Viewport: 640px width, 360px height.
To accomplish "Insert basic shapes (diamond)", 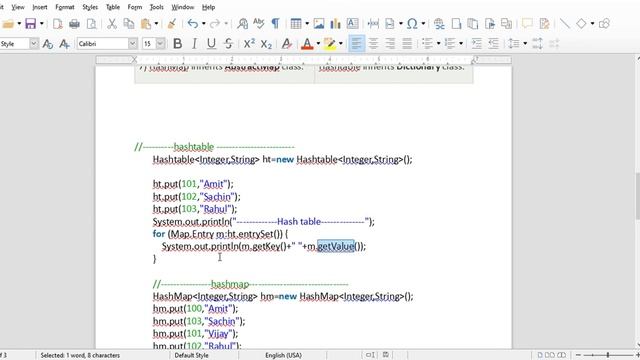I will coord(581,24).
